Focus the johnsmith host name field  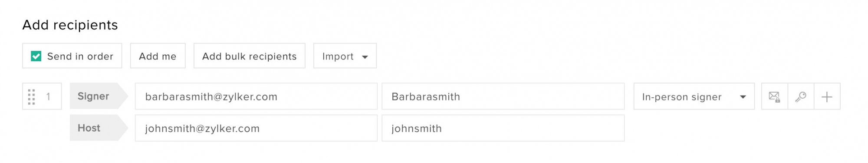click(503, 128)
